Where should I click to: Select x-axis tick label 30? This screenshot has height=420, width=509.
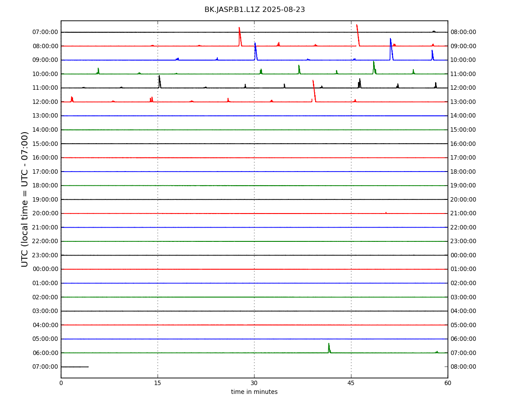254,383
